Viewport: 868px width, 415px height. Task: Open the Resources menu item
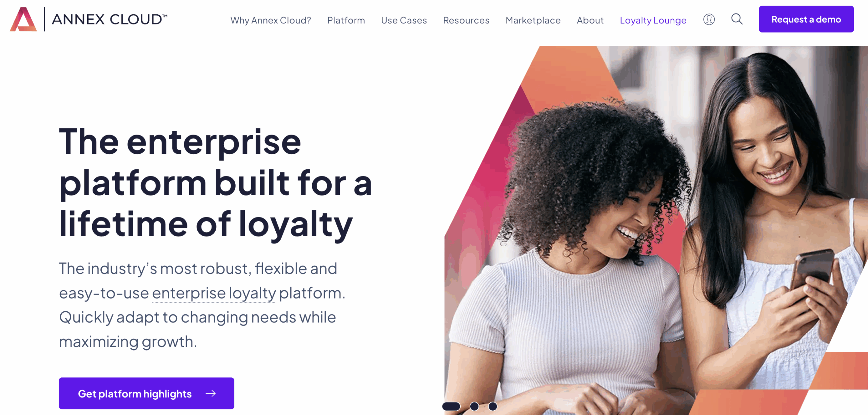466,20
